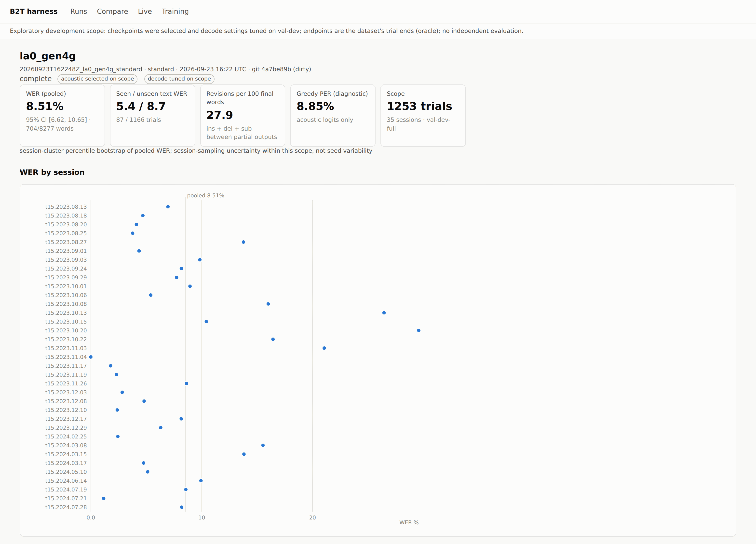756x544 pixels.
Task: Open the Compare tab
Action: pyautogui.click(x=112, y=11)
